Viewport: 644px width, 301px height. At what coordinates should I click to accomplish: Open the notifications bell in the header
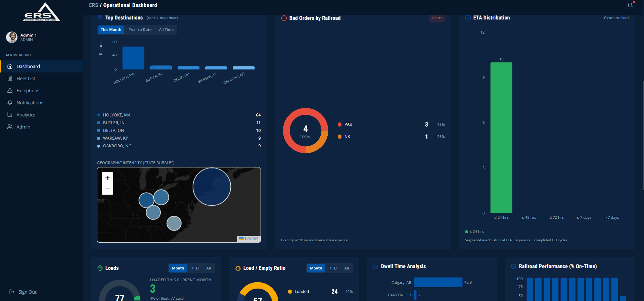(x=630, y=5)
